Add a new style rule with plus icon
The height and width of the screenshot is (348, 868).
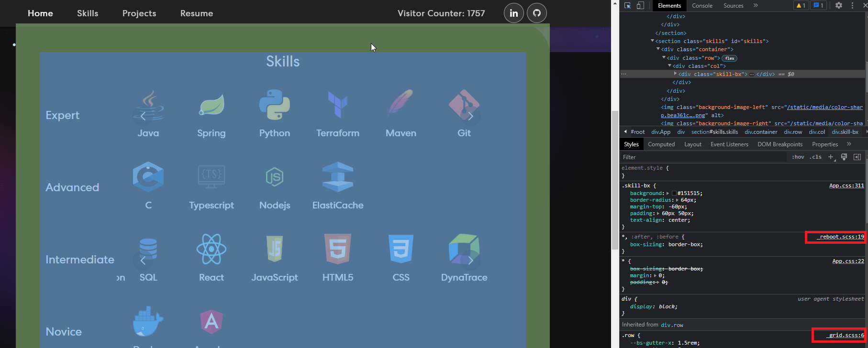(831, 157)
